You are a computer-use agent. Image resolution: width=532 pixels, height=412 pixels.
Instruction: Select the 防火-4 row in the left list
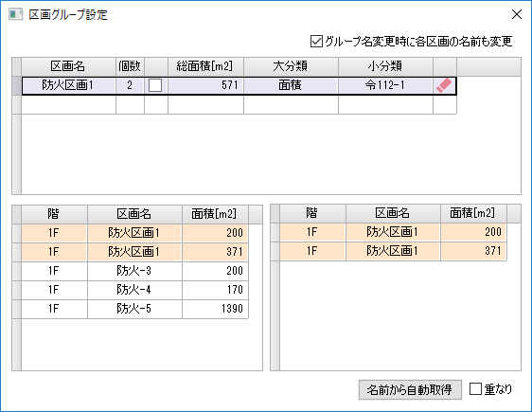click(134, 290)
